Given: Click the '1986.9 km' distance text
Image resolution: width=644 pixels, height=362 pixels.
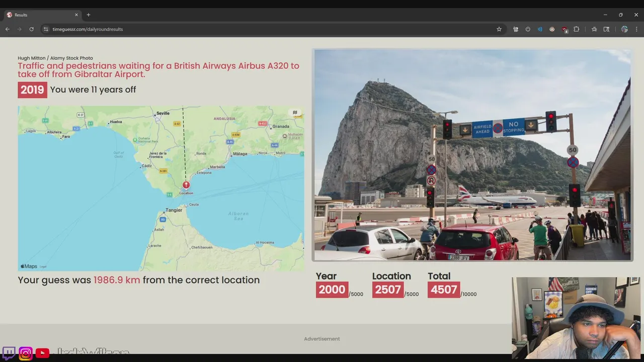Looking at the screenshot, I should pos(117,280).
